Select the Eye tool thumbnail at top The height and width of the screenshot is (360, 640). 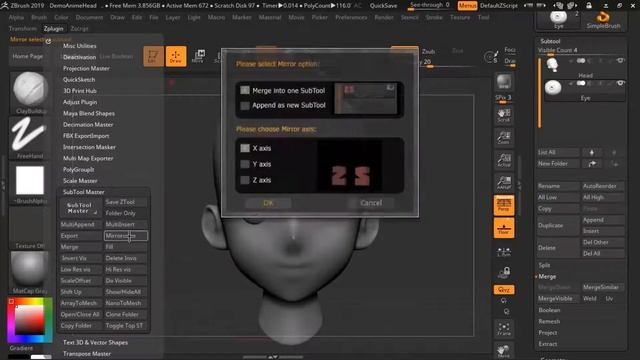[x=558, y=19]
